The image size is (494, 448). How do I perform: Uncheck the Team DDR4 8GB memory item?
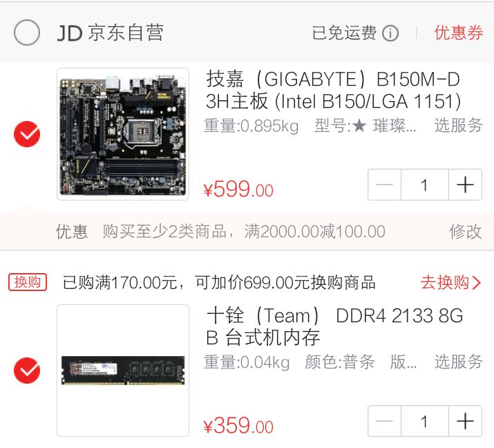27,371
